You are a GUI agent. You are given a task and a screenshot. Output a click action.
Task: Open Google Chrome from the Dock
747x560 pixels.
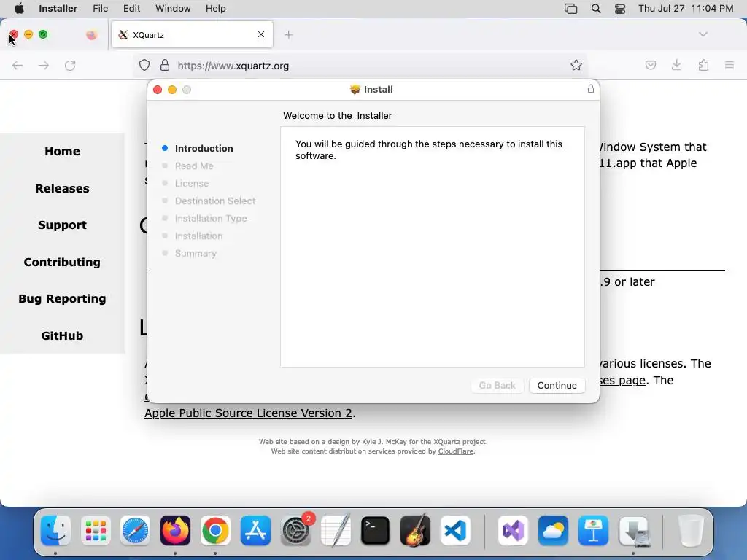click(215, 531)
